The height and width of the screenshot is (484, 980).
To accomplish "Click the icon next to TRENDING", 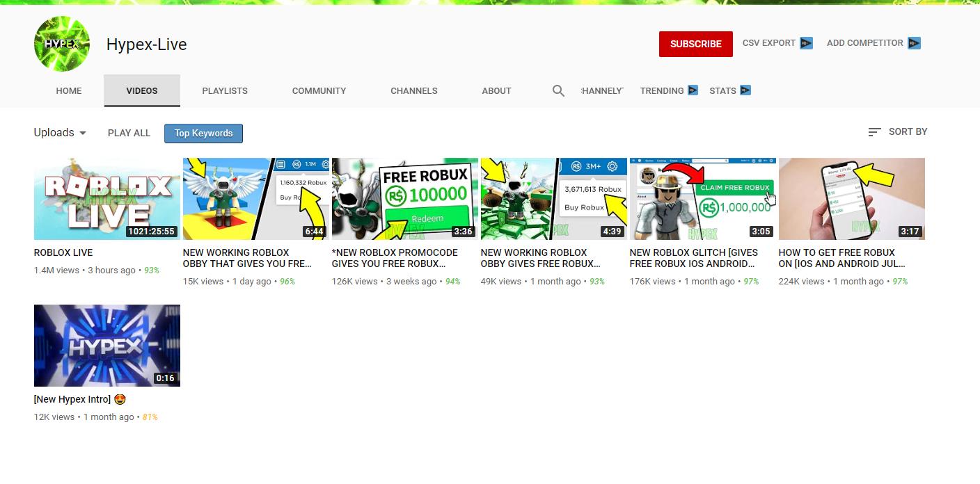I will [x=693, y=90].
